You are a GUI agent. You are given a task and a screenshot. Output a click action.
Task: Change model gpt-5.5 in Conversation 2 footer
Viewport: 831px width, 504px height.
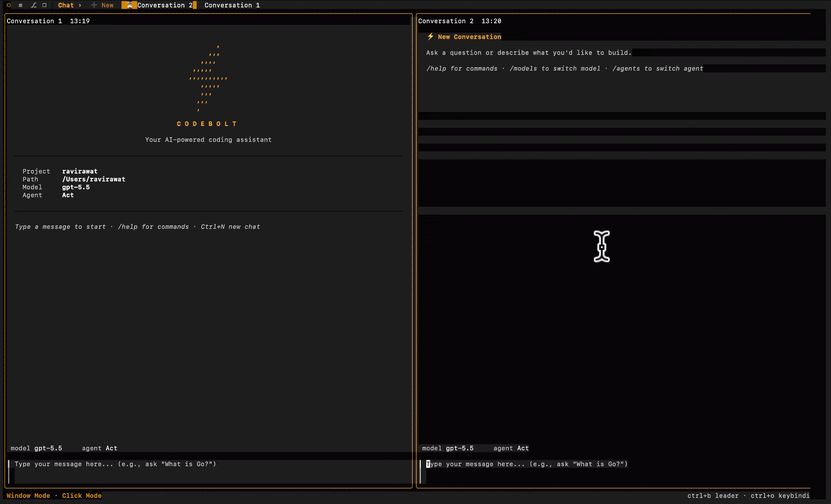click(x=448, y=448)
